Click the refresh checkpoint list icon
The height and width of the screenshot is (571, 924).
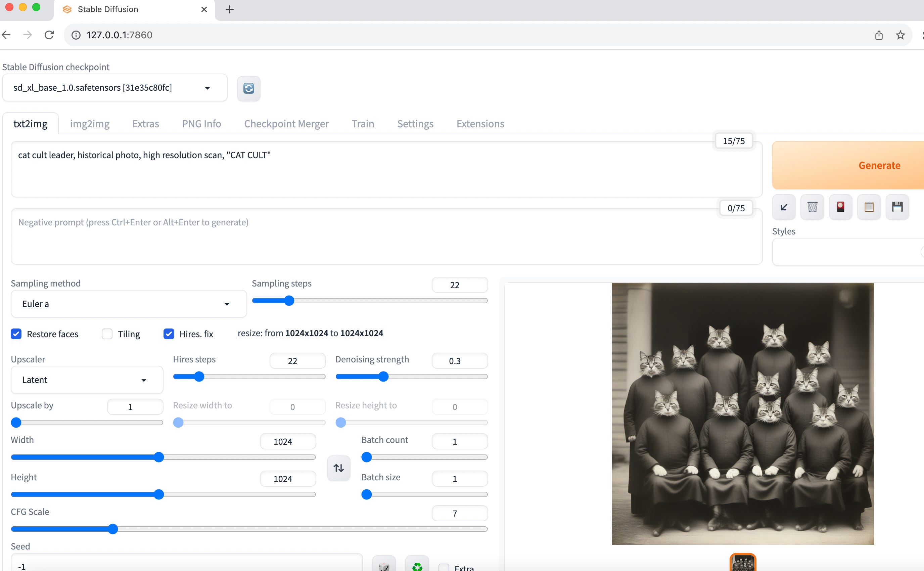(248, 88)
